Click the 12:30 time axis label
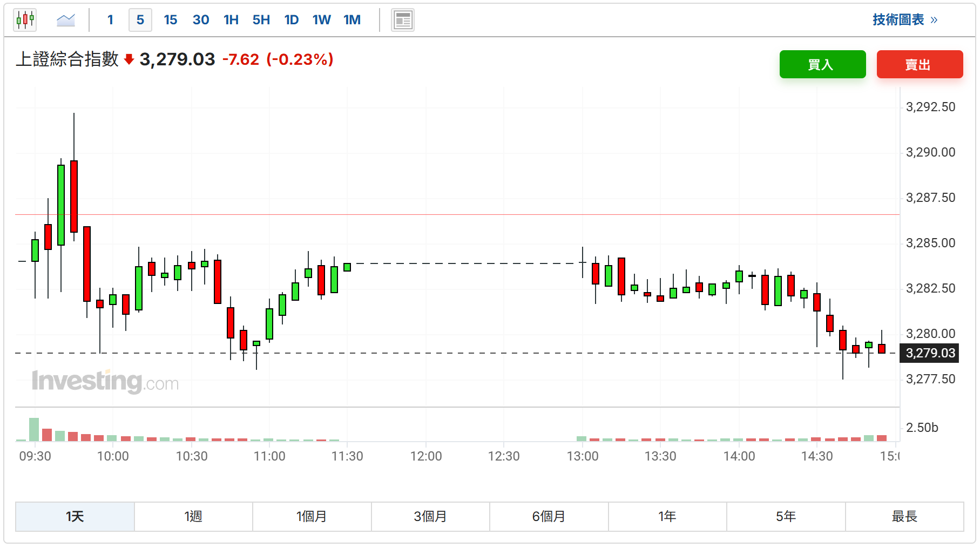The height and width of the screenshot is (548, 980). [x=504, y=456]
